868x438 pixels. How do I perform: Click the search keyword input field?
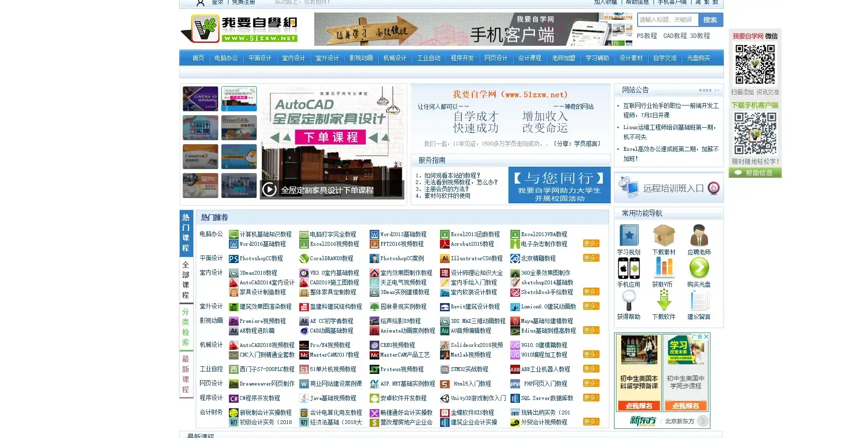(668, 20)
